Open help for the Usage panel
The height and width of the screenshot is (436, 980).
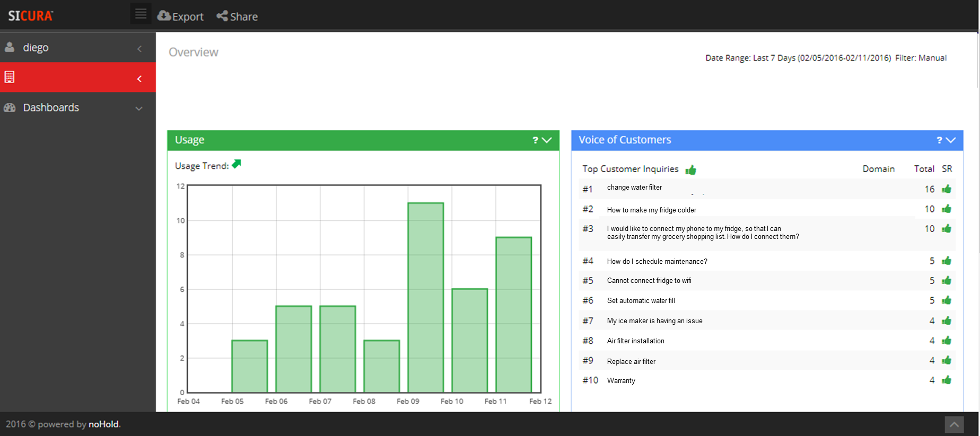[x=535, y=140]
